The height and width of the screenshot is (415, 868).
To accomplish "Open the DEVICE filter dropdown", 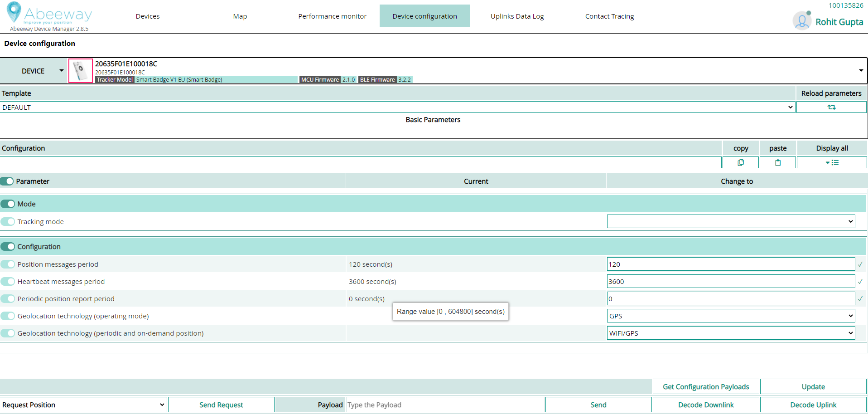I will 34,71.
